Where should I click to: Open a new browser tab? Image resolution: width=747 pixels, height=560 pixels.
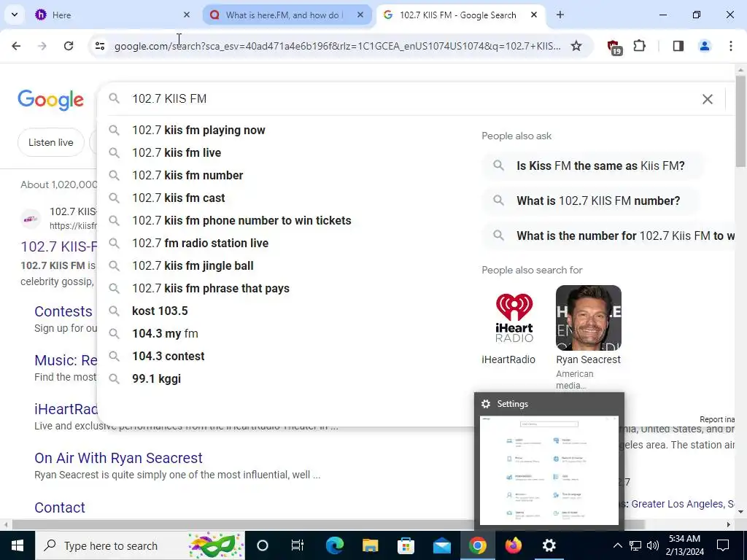point(560,15)
